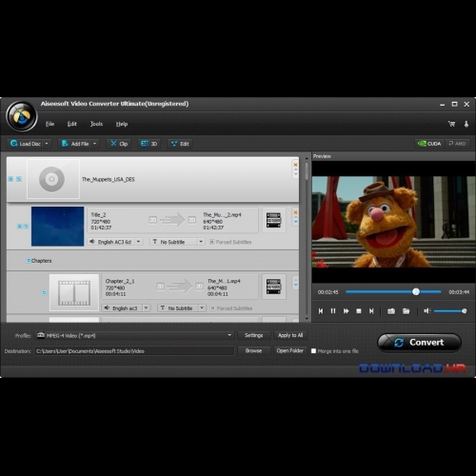This screenshot has height=476, width=476.
Task: Click the Load Disc toolbar button
Action: [26, 144]
